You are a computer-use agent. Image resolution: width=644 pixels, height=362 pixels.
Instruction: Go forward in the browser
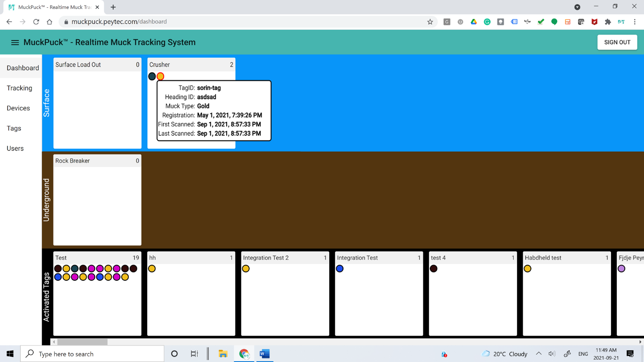[23, 22]
